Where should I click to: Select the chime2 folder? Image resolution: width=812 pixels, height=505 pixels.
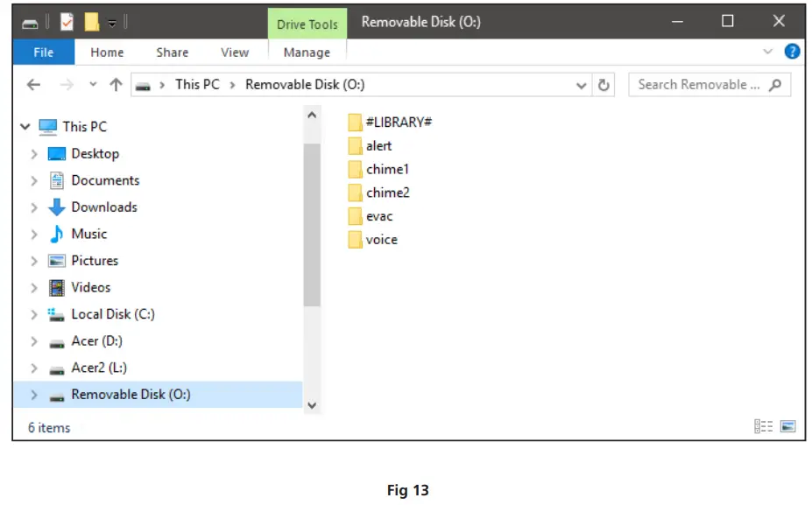(379, 193)
